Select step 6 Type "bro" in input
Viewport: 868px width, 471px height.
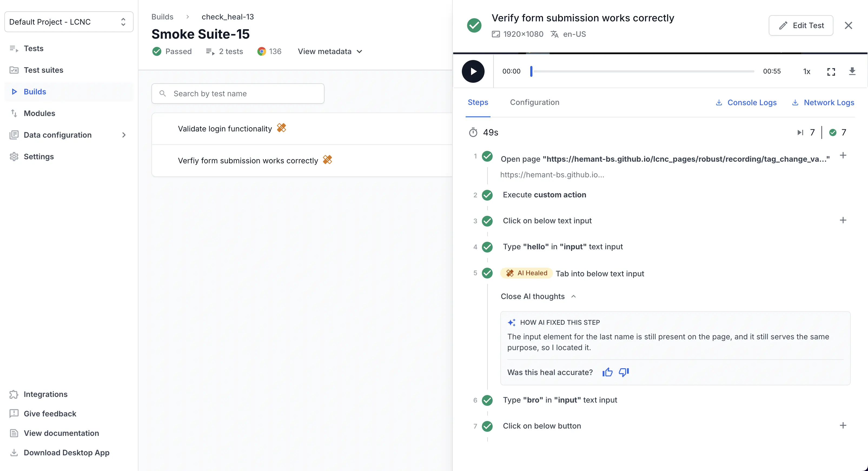pyautogui.click(x=560, y=400)
